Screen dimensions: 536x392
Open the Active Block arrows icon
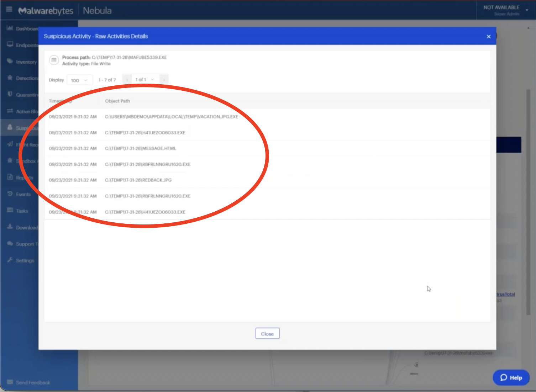[10, 111]
